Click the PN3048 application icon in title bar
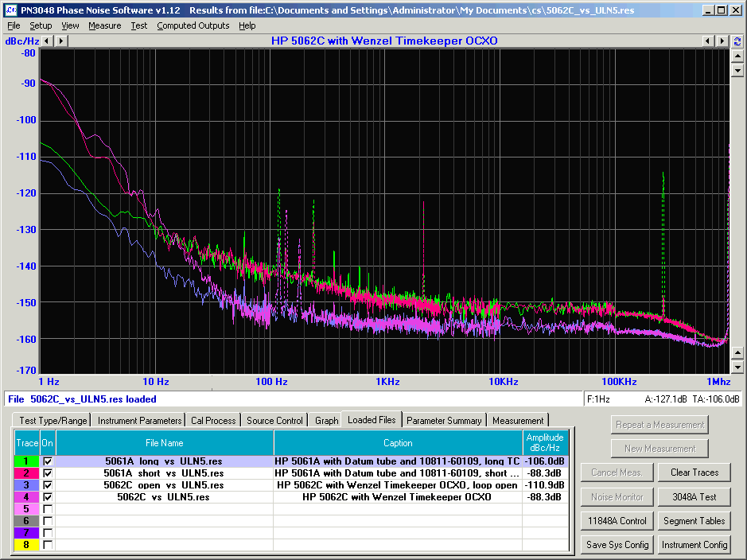This screenshot has height=560, width=747. 10,10
